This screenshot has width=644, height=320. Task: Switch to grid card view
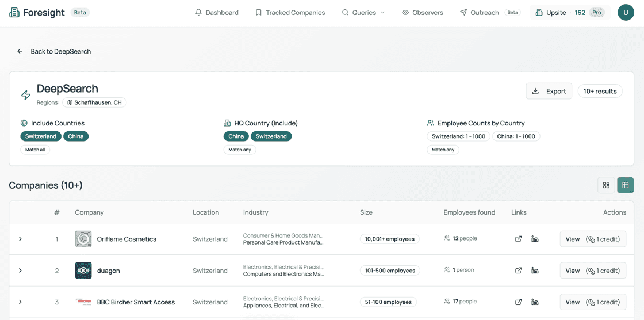pyautogui.click(x=606, y=185)
